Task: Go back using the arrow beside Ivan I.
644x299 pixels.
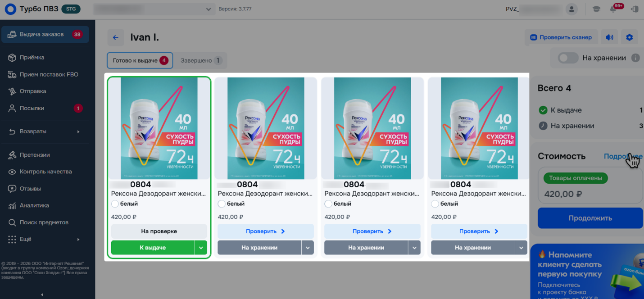Action: pos(115,37)
